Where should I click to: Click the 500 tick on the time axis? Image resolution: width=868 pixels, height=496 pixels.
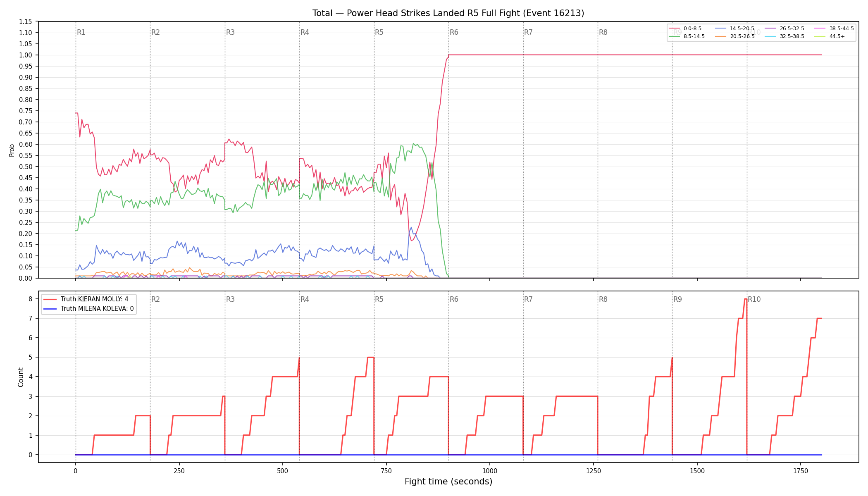pyautogui.click(x=282, y=470)
